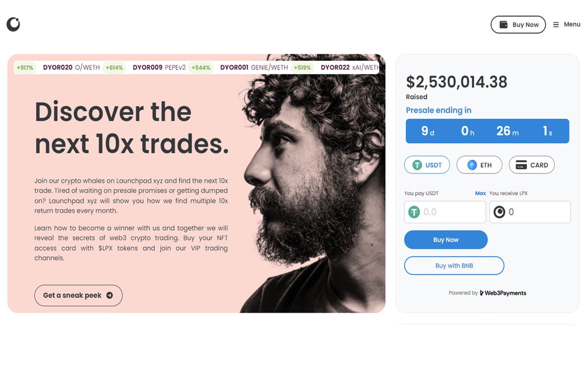Click the wallet icon in header Buy Now
Image resolution: width=588 pixels, height=368 pixels.
point(503,25)
